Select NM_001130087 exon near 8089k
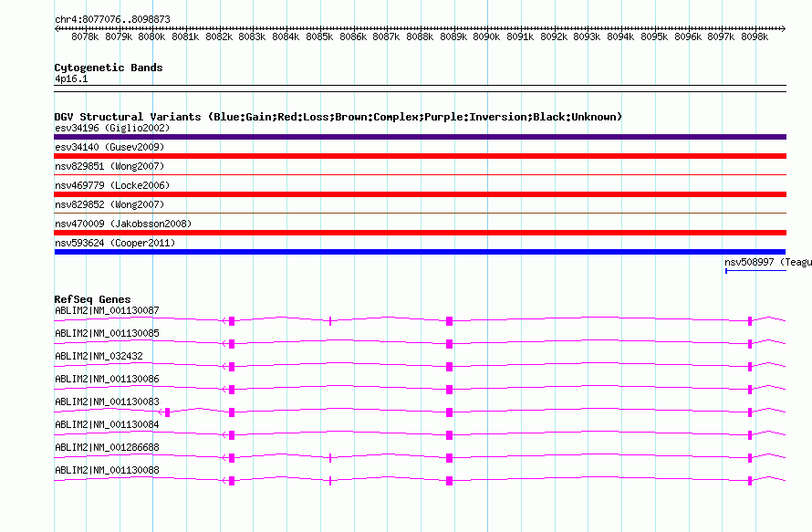The width and height of the screenshot is (812, 532). pyautogui.click(x=449, y=321)
